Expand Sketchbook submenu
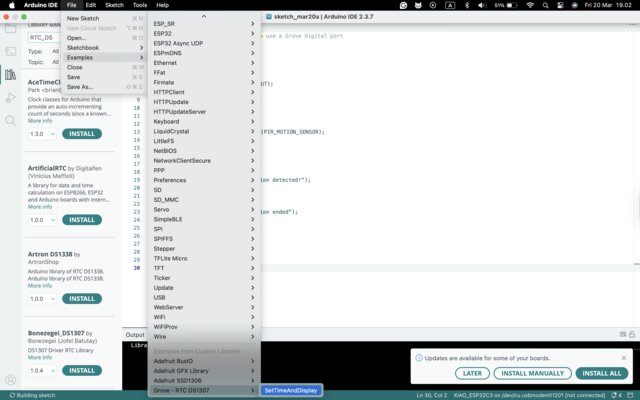Viewport: 640px width, 400px height. pyautogui.click(x=104, y=48)
